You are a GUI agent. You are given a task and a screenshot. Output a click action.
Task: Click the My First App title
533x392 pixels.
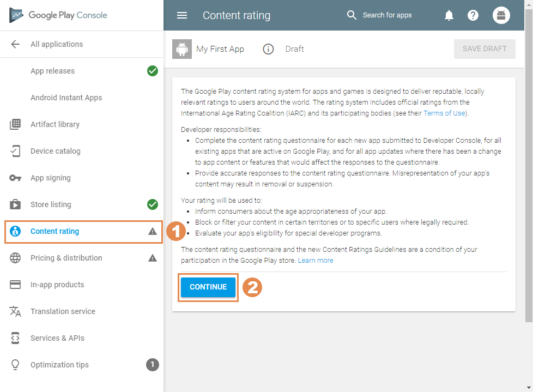220,49
